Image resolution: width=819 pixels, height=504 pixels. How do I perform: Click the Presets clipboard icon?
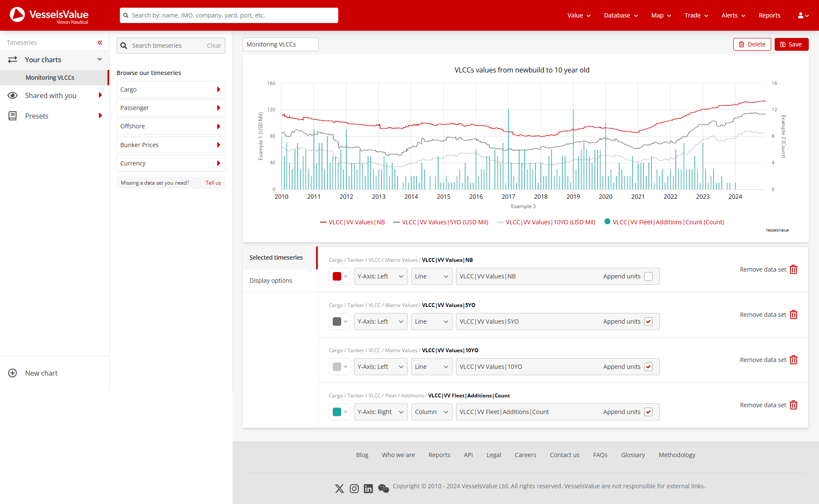13,116
